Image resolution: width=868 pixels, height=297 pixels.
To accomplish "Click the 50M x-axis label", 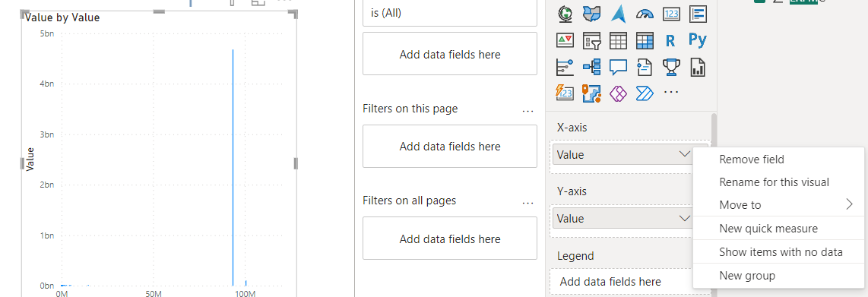I will coord(154,293).
